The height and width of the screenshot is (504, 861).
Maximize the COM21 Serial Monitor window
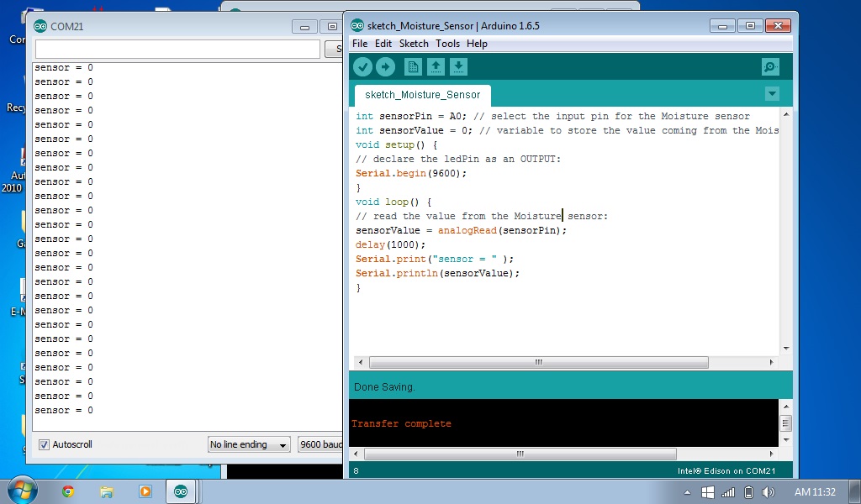click(x=331, y=26)
